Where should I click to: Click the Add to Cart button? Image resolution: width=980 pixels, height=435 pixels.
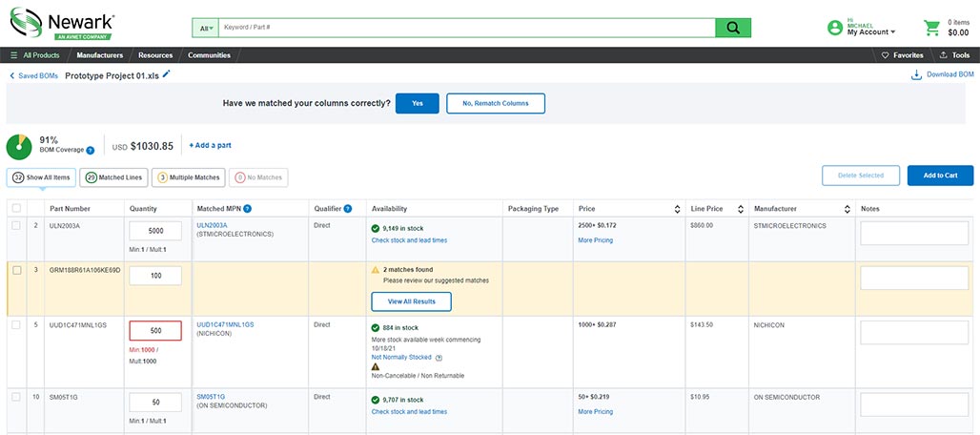pyautogui.click(x=940, y=176)
